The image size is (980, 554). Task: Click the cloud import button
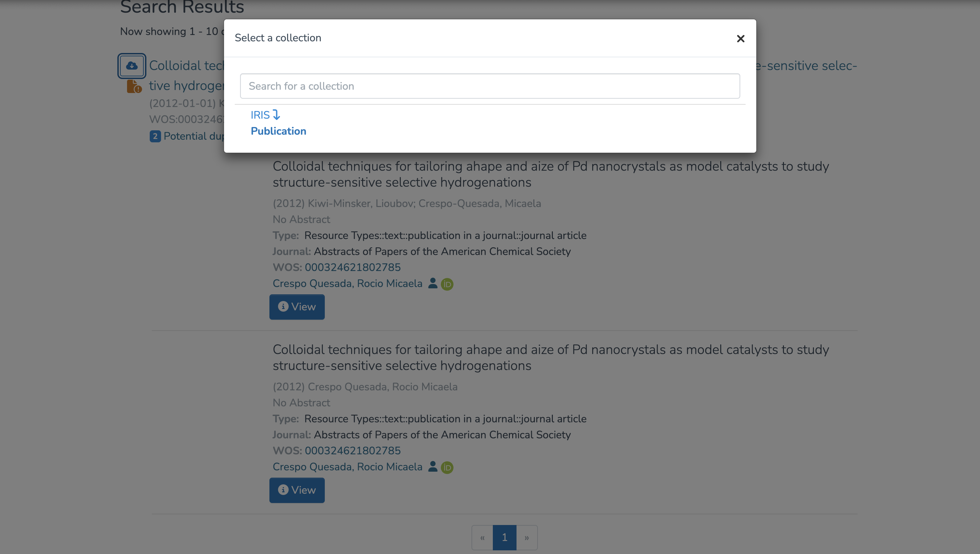[132, 66]
